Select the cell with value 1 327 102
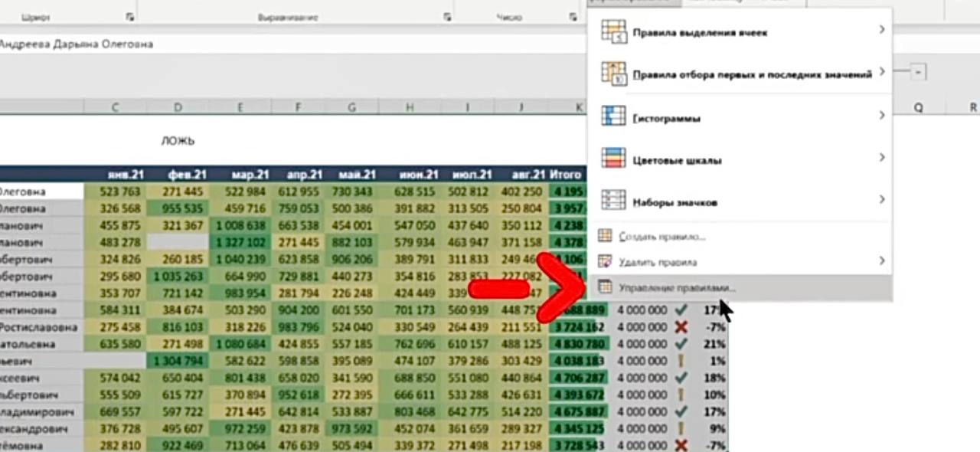The image size is (980, 452). (240, 242)
